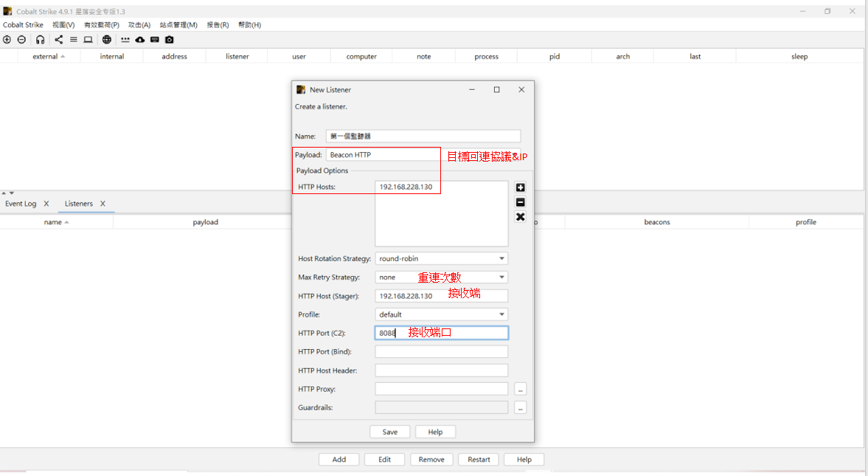Click the New Listener dialog icon
868x476 pixels.
tap(301, 89)
